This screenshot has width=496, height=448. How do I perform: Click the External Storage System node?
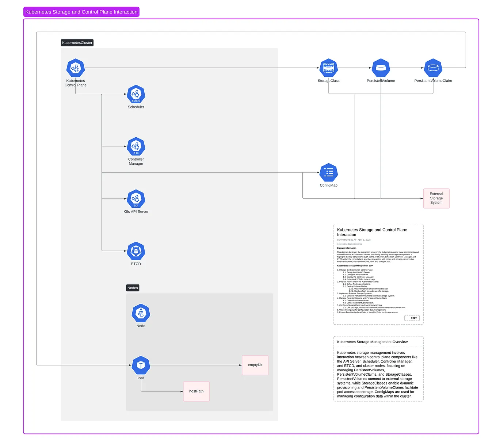[436, 198]
